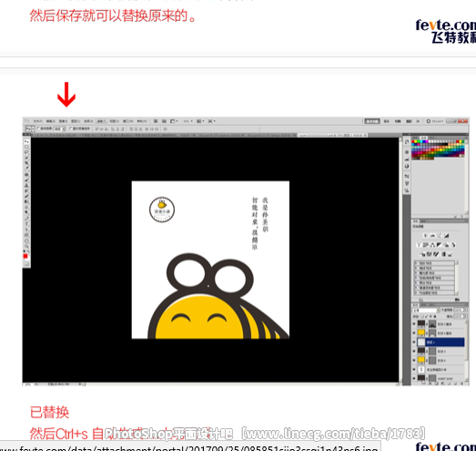
Task: Click the 设计 workspace button
Action: click(x=387, y=121)
